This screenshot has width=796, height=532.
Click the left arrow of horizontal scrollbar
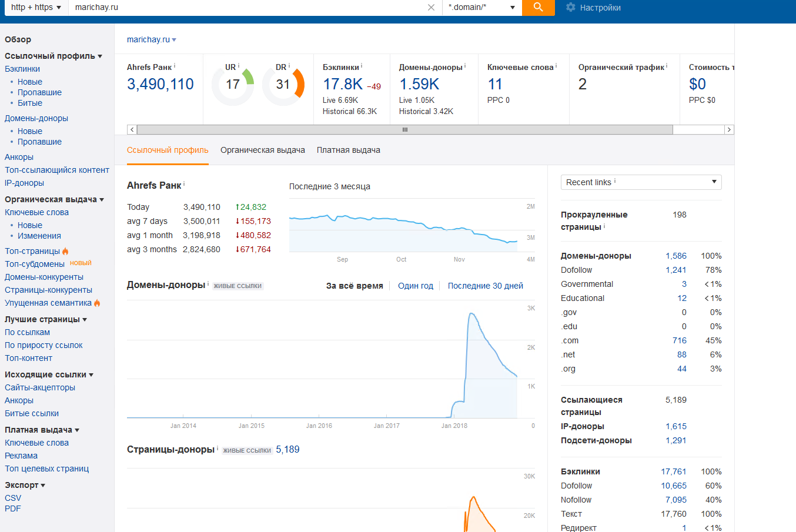[132, 129]
